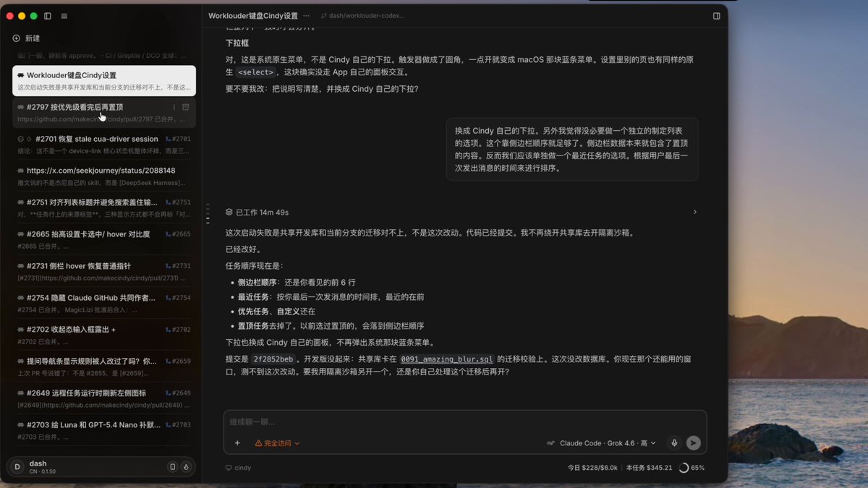Focus the 继续聊一聊 message input field

(465, 421)
